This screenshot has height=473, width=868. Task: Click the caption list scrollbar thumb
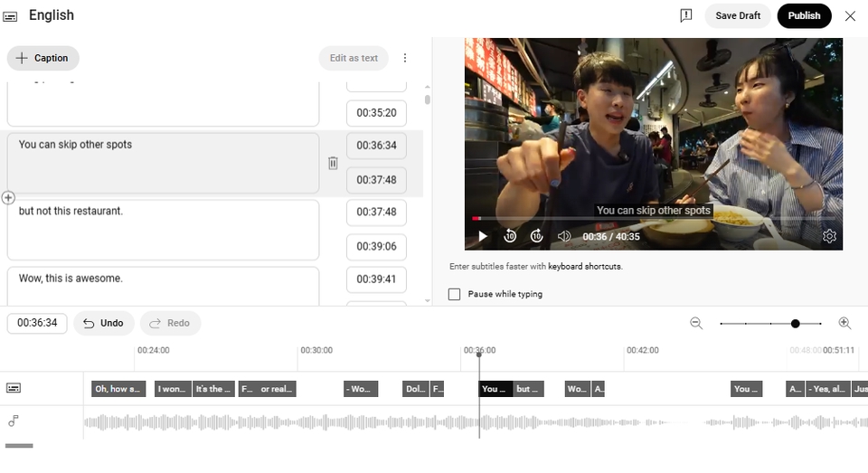[x=428, y=99]
